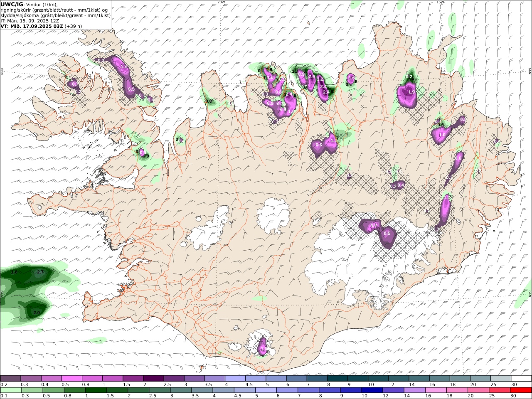This screenshot has width=532, height=399.
Task: Pick the violet 3 snow legend swatch
Action: click(x=195, y=378)
